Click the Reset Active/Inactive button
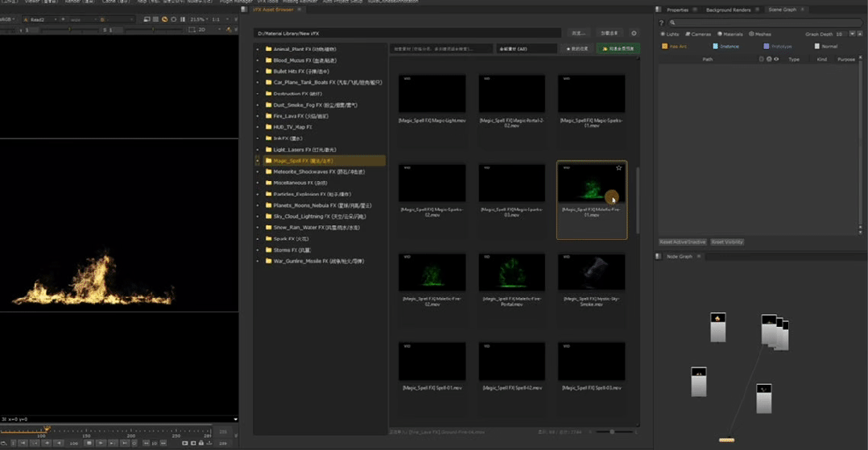The image size is (868, 450). pos(683,242)
